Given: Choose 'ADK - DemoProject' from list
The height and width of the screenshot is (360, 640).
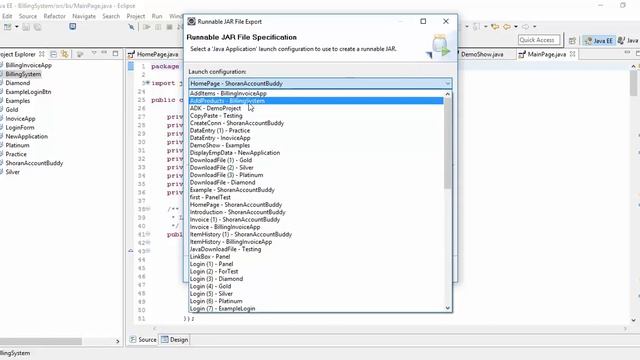Looking at the screenshot, I should [x=316, y=108].
